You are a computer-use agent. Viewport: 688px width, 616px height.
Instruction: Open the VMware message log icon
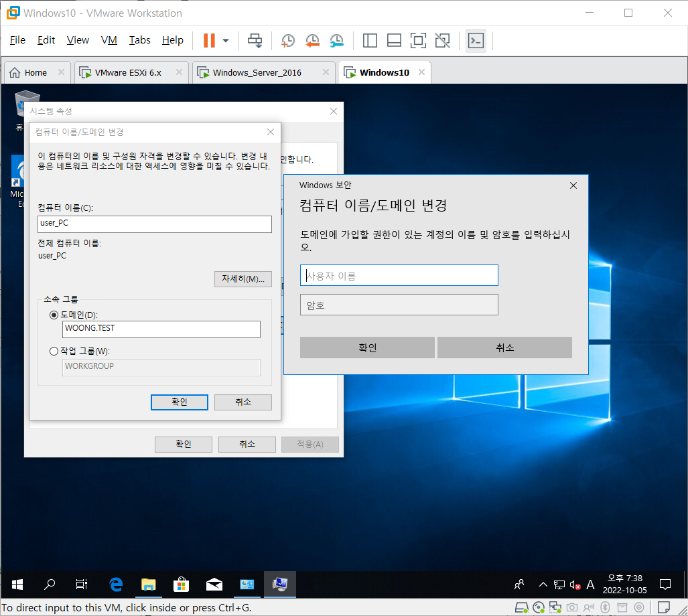664,608
